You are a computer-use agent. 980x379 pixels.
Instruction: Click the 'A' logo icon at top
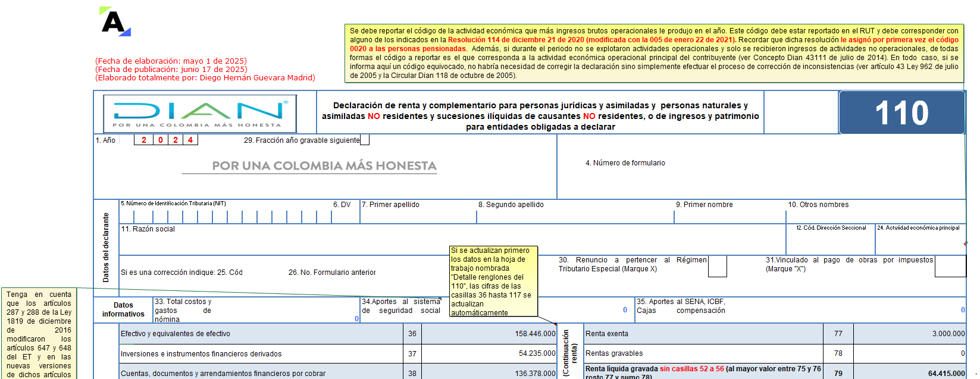(x=115, y=21)
